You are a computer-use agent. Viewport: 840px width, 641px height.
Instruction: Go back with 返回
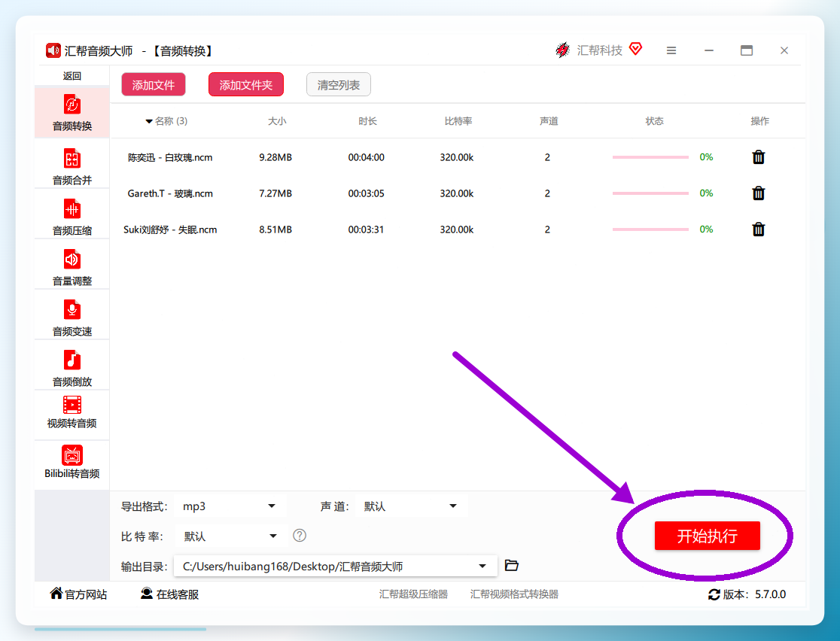(x=72, y=76)
